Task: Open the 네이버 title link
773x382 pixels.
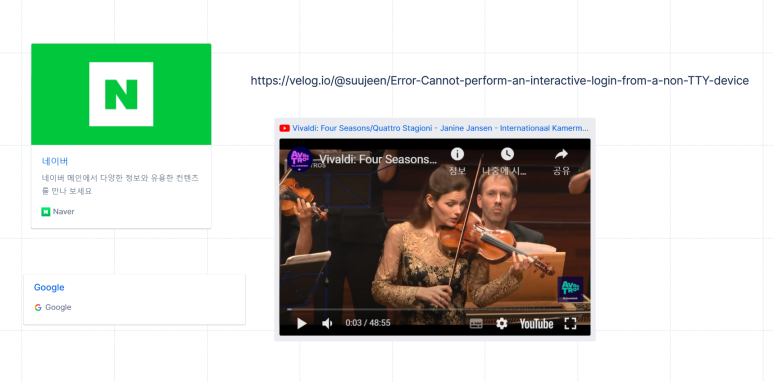Action: click(x=55, y=161)
